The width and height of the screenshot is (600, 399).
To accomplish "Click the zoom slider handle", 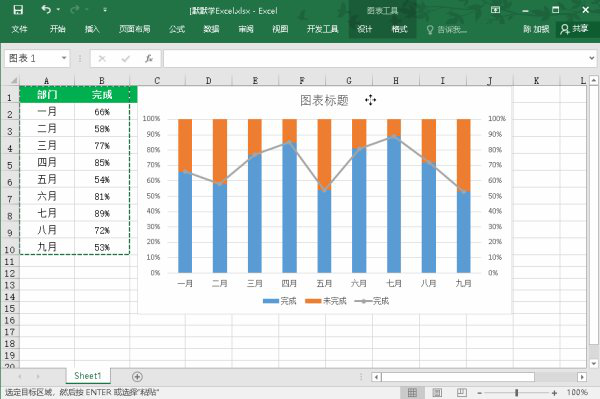I will click(517, 392).
